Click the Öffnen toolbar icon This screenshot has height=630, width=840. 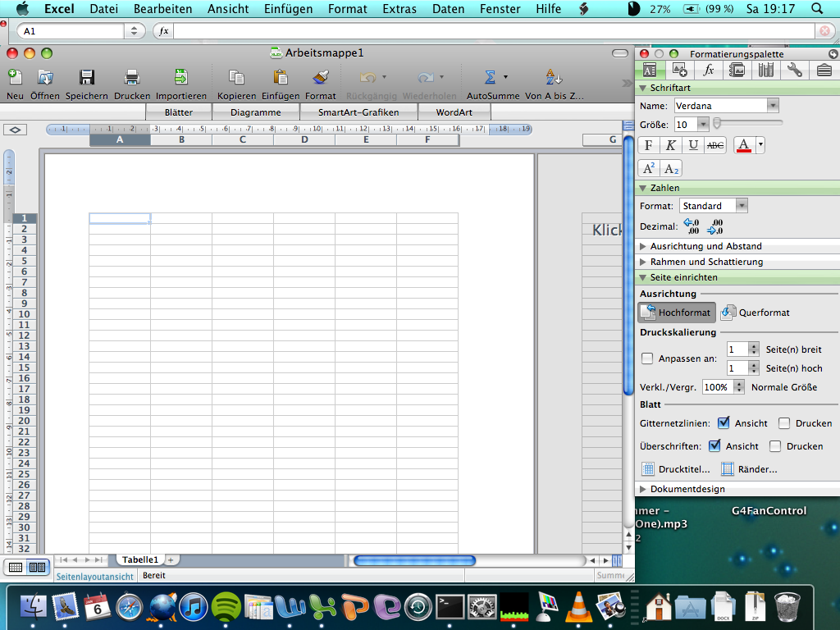pyautogui.click(x=45, y=78)
